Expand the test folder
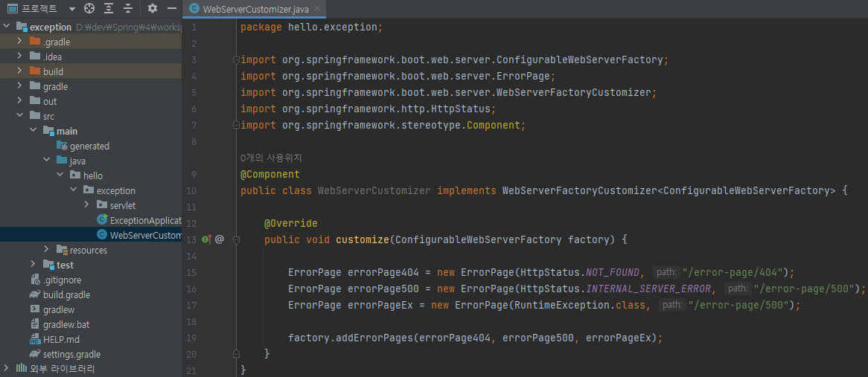The height and width of the screenshot is (377, 868). click(x=33, y=265)
